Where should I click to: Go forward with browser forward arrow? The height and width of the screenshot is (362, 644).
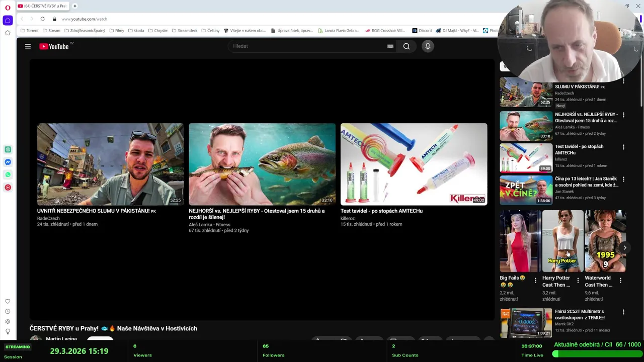(32, 19)
